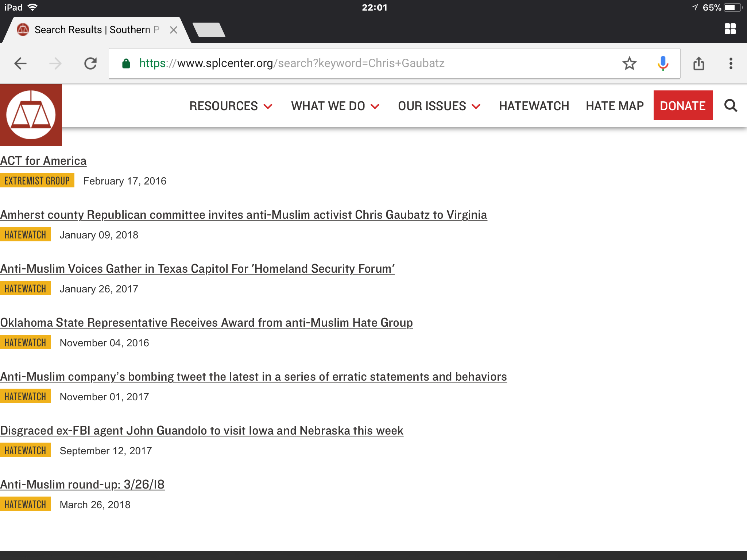Reload the page with refresh icon

[90, 63]
